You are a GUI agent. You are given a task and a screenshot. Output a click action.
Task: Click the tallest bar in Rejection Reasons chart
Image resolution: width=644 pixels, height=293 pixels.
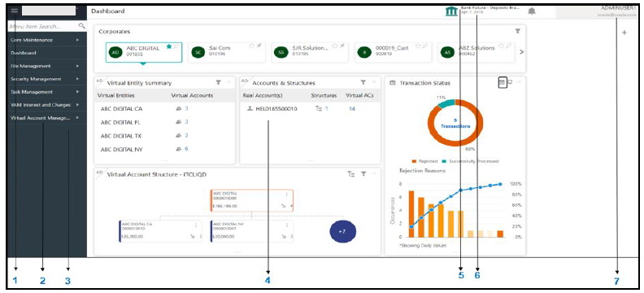pos(411,214)
